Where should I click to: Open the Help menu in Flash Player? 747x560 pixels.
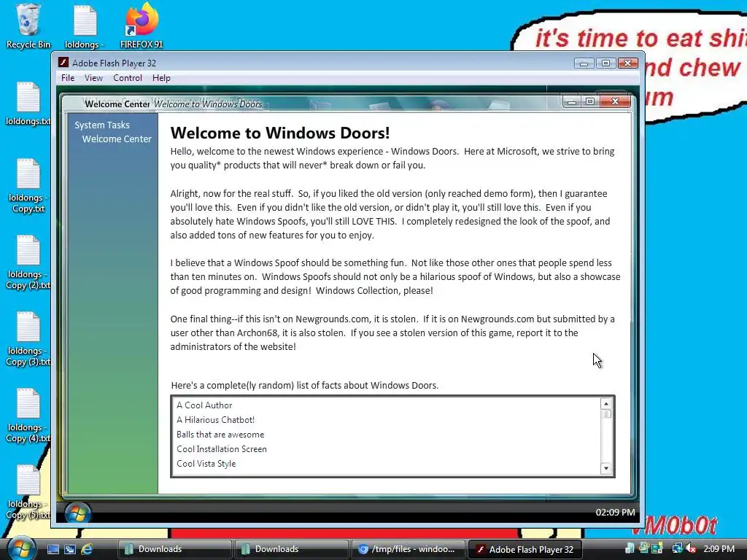[161, 77]
